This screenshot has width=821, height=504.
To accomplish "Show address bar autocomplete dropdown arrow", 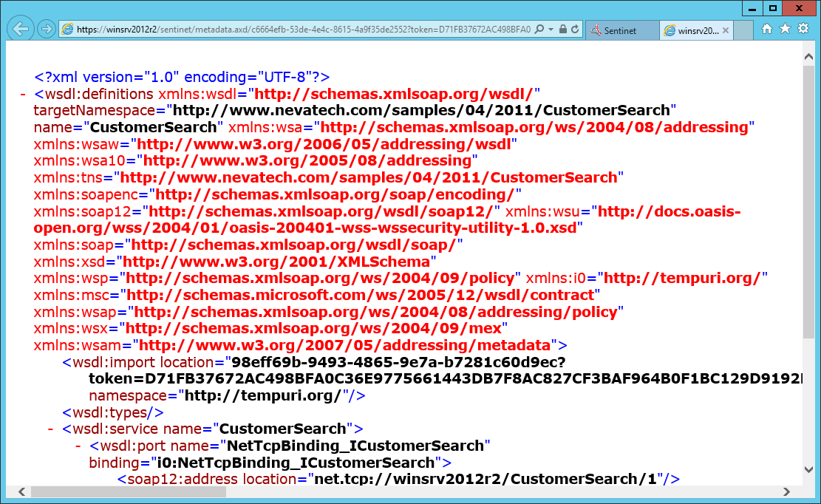I will coord(551,30).
